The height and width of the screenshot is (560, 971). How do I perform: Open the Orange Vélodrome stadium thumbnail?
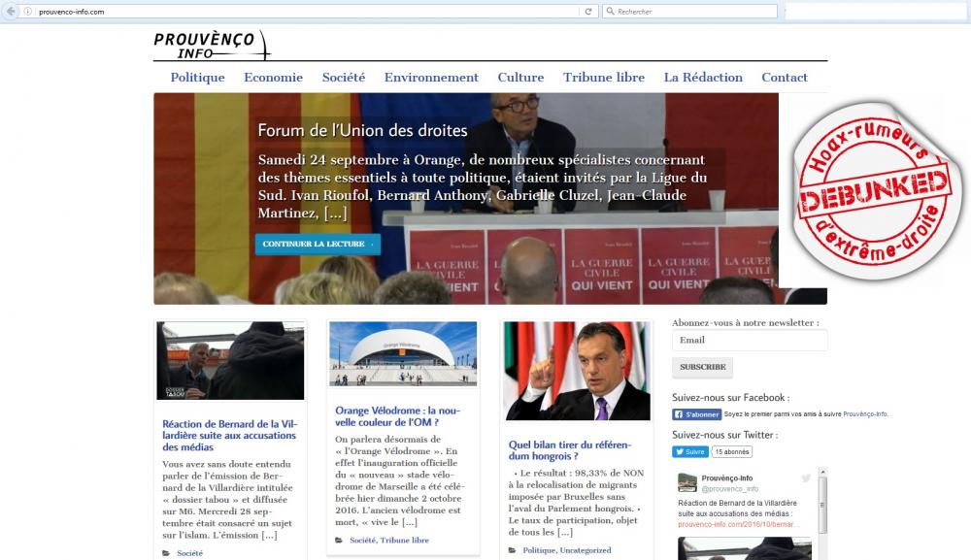403,354
